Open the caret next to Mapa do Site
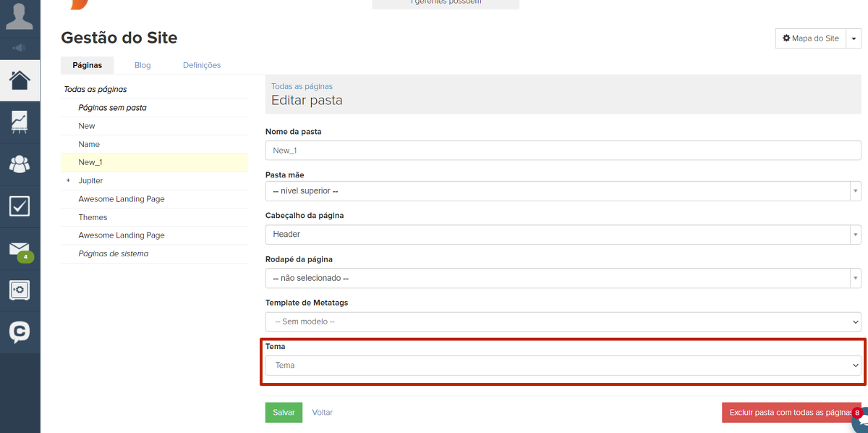This screenshot has width=868, height=433. pos(854,38)
